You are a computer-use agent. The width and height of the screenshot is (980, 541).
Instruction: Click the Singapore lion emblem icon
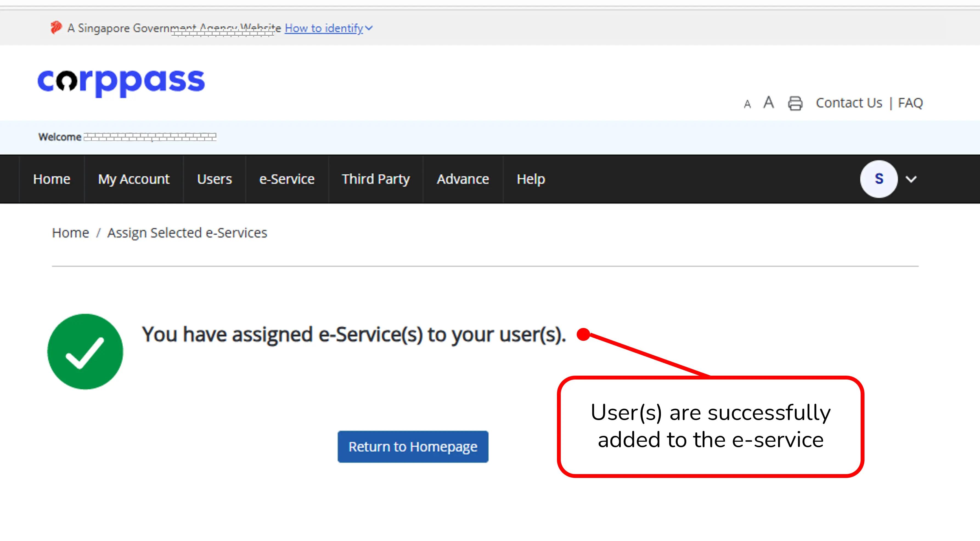(56, 27)
